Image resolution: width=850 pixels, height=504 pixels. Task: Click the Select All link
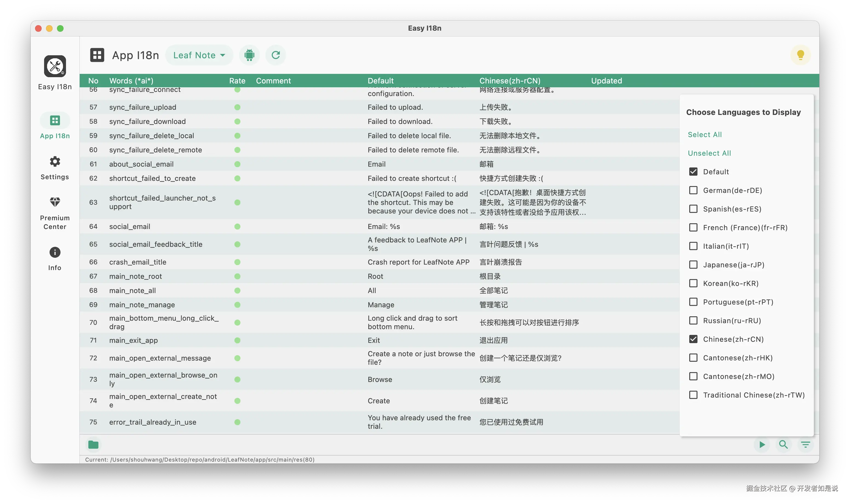[705, 134]
